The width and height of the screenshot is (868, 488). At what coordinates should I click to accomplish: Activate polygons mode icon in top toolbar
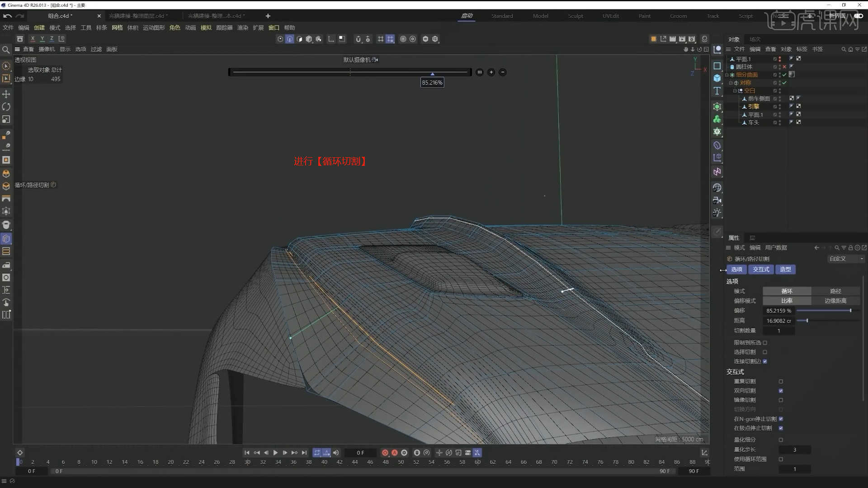click(x=299, y=39)
